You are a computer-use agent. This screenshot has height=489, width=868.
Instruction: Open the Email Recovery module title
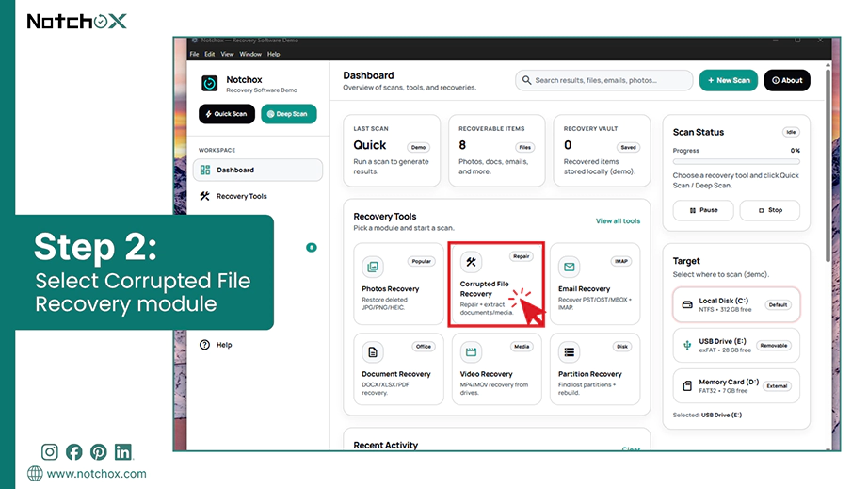coord(584,289)
